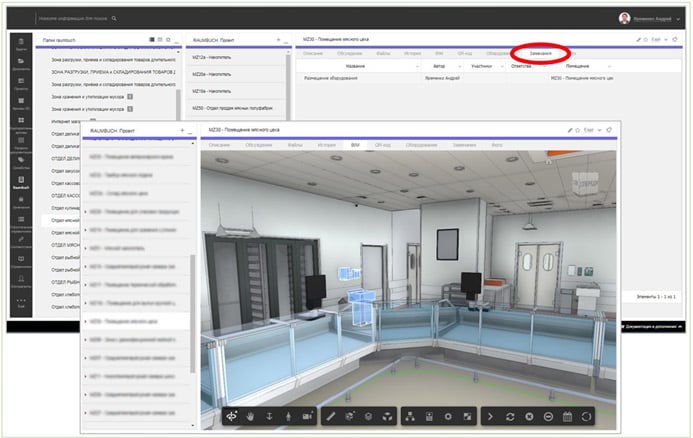Open 'Ещё' dropdown in back MZ30 panel
Image resolution: width=693 pixels, height=438 pixels.
(660, 40)
